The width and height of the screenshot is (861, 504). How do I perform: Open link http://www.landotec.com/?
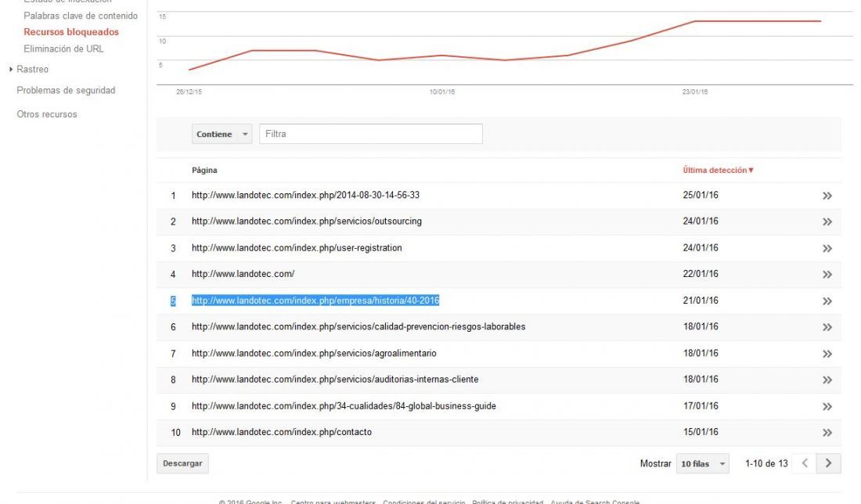(243, 273)
